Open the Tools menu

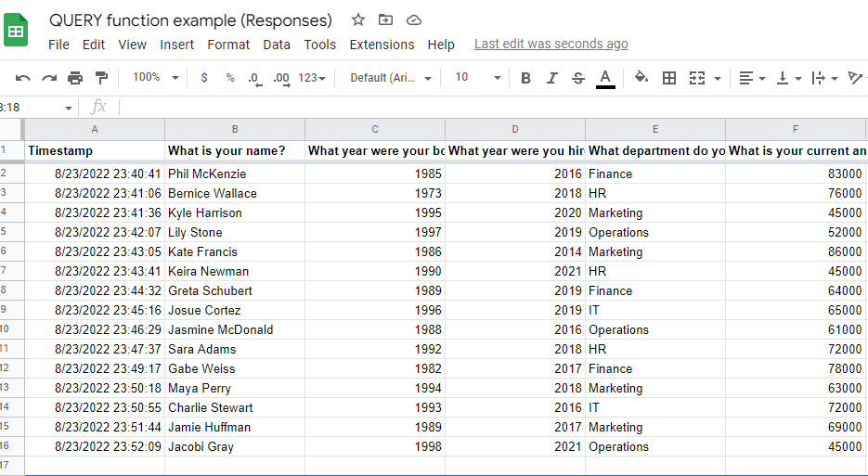coord(320,45)
